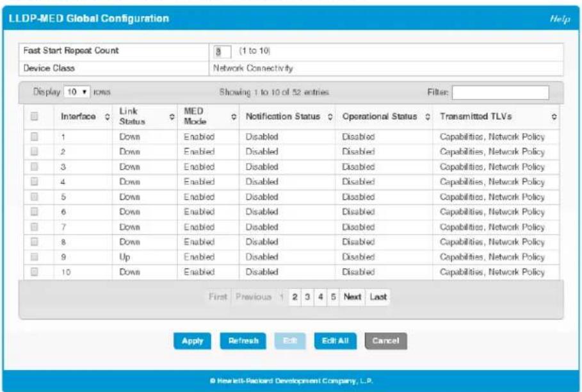Check the box for interface 2
Screen dimensions: 582x392
point(34,151)
